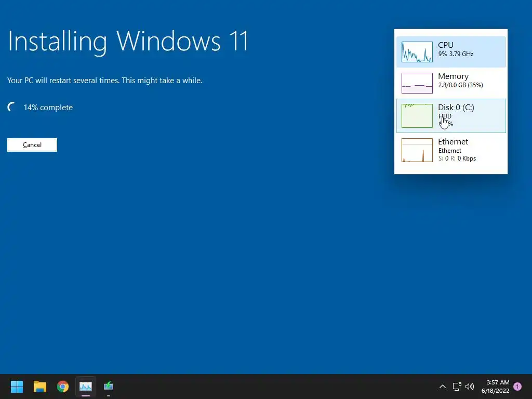The height and width of the screenshot is (399, 532).
Task: Show hidden system tray icons
Action: pyautogui.click(x=443, y=387)
